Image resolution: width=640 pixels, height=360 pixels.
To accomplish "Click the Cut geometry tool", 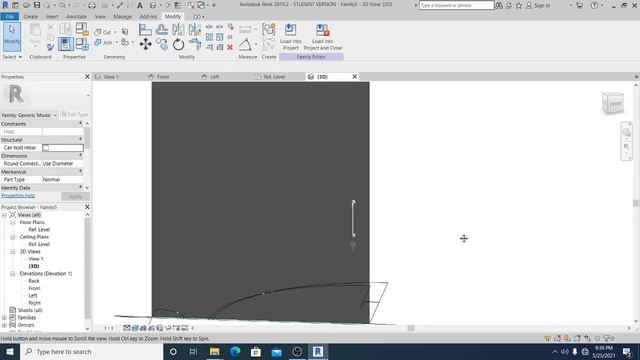I will 103,32.
